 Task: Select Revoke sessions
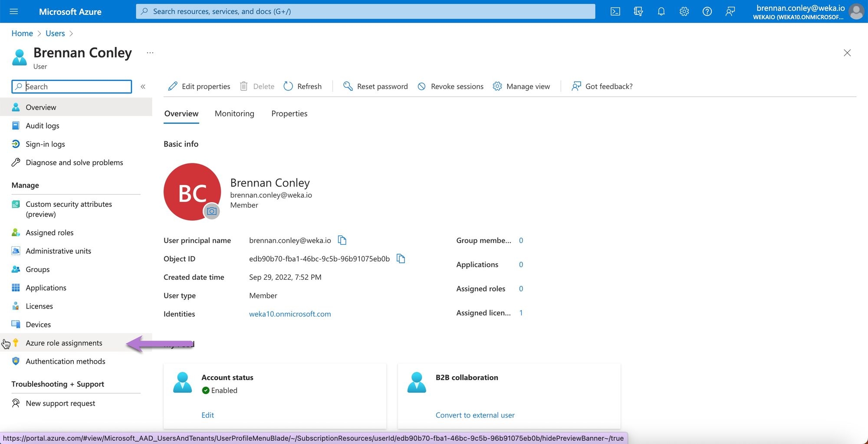pyautogui.click(x=450, y=86)
